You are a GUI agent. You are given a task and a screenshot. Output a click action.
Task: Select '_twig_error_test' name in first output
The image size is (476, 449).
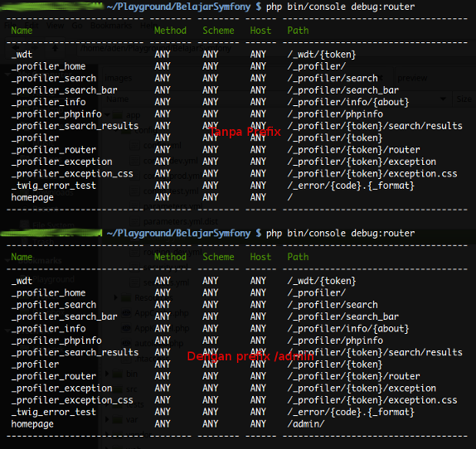53,186
